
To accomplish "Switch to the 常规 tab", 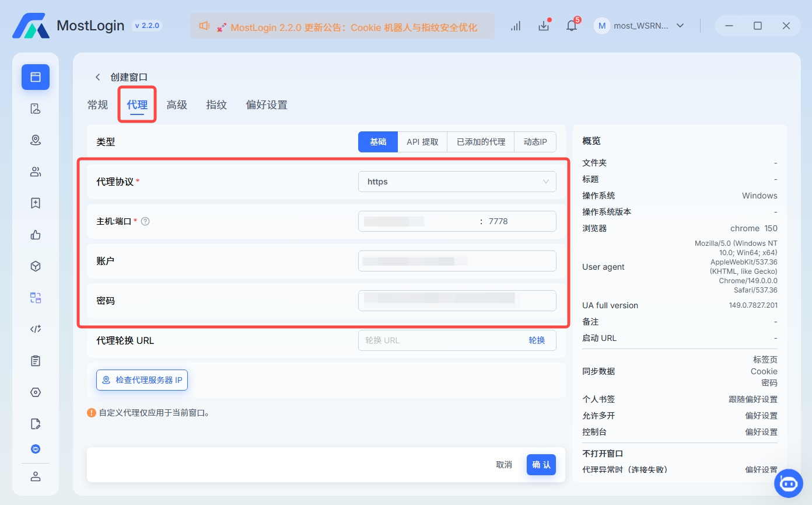I will tap(98, 105).
